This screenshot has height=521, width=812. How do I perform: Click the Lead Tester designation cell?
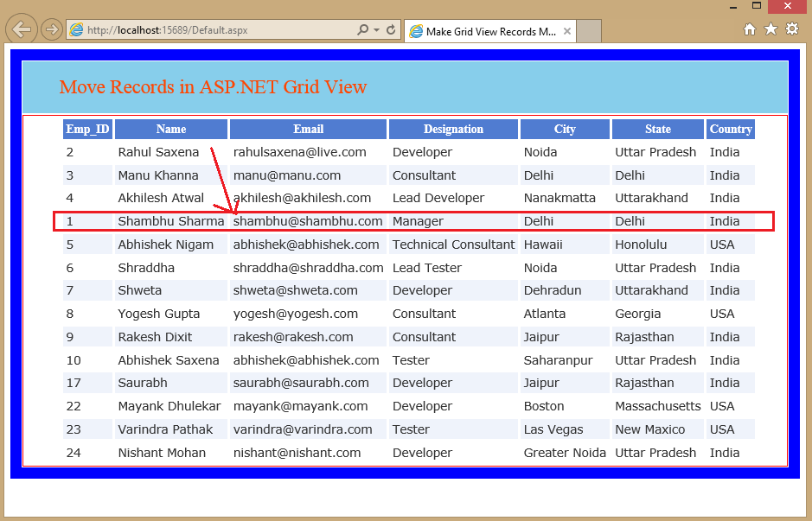click(x=453, y=268)
